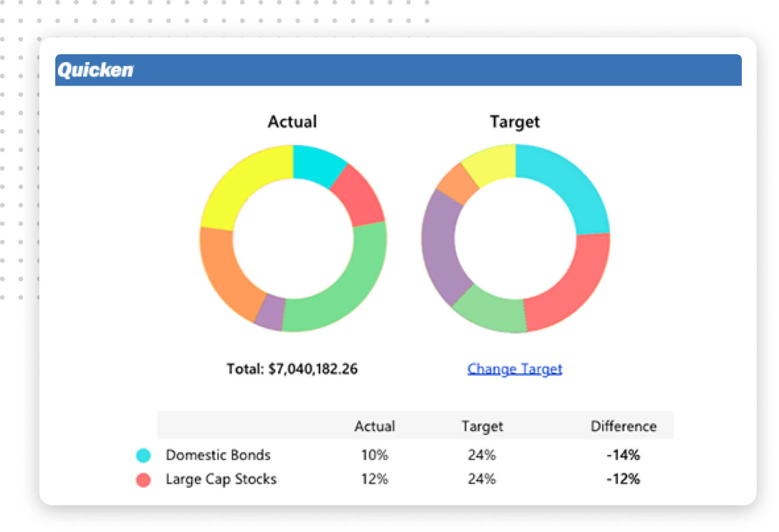Select the cyan slice of the Actual chart
Viewport: 779px width, 532px height.
(x=316, y=164)
